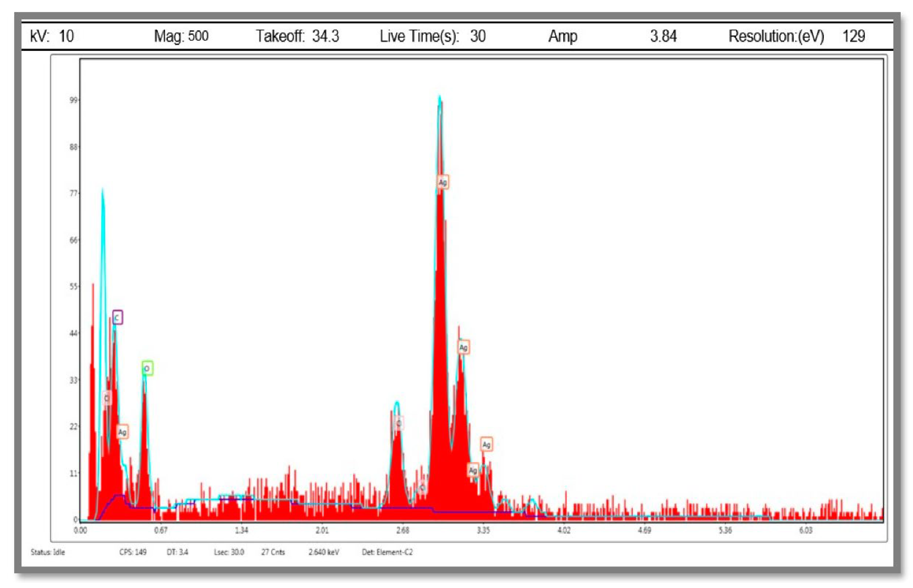Click the rightmost Ag label near 3.35
Screen dimensions: 913x588
click(486, 444)
